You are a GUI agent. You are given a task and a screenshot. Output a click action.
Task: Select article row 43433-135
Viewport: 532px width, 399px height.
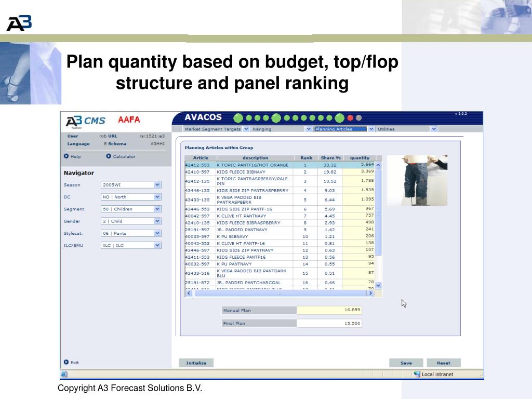[x=280, y=200]
